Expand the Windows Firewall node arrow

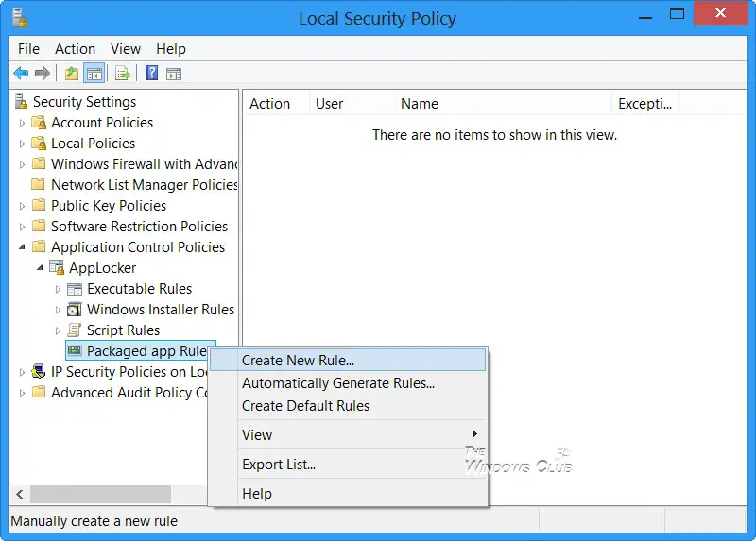coord(22,164)
